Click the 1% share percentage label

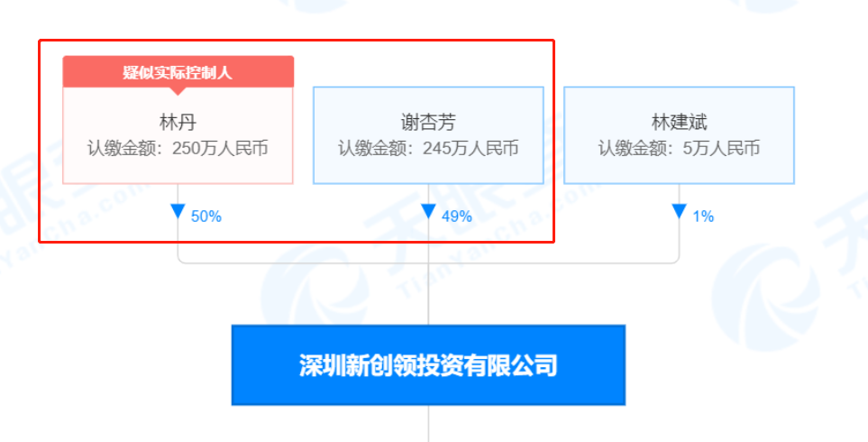pos(704,216)
